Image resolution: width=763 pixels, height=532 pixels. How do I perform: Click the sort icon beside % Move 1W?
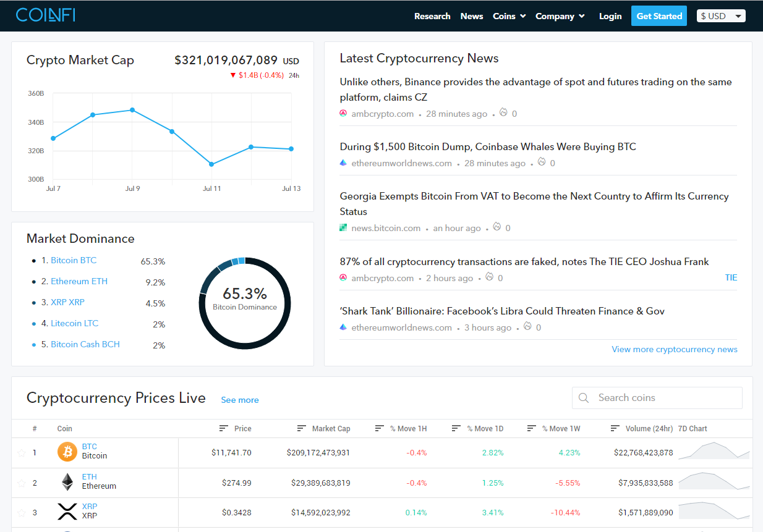pyautogui.click(x=532, y=428)
